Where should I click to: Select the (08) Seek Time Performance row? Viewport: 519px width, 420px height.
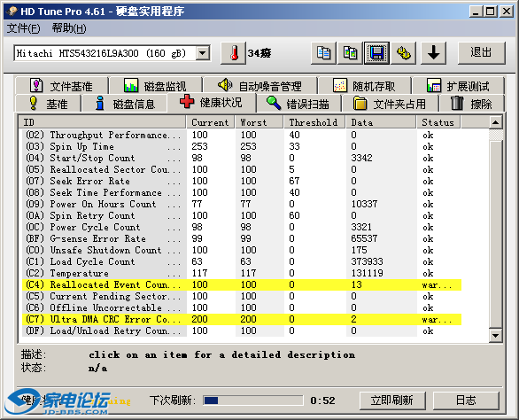pos(242,192)
